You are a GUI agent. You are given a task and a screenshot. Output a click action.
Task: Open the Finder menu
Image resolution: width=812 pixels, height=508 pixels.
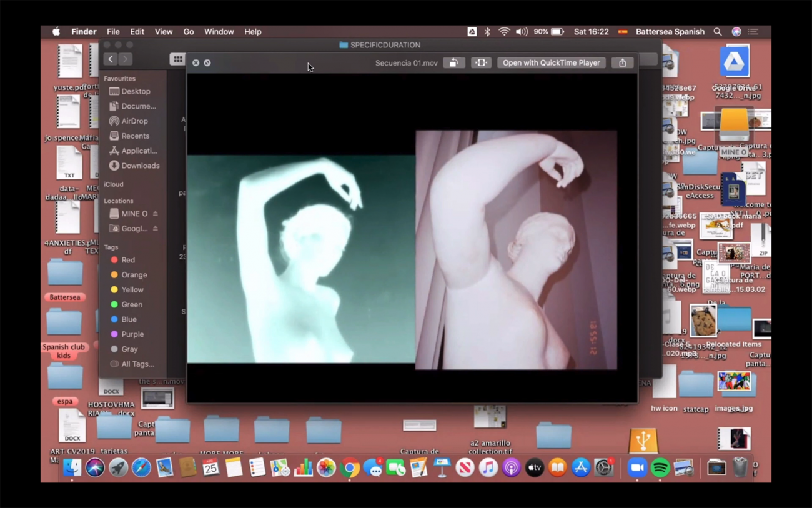(x=84, y=32)
